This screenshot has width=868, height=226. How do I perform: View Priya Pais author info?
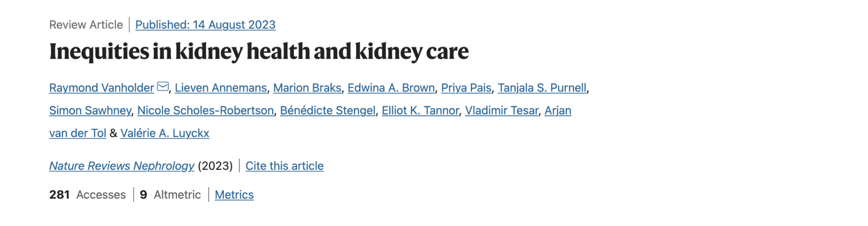point(466,88)
